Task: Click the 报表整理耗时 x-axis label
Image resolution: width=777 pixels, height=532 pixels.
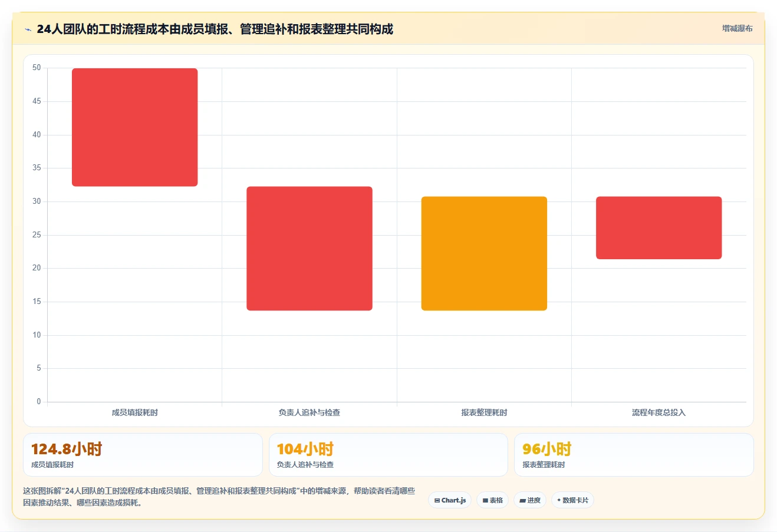Action: click(x=484, y=412)
